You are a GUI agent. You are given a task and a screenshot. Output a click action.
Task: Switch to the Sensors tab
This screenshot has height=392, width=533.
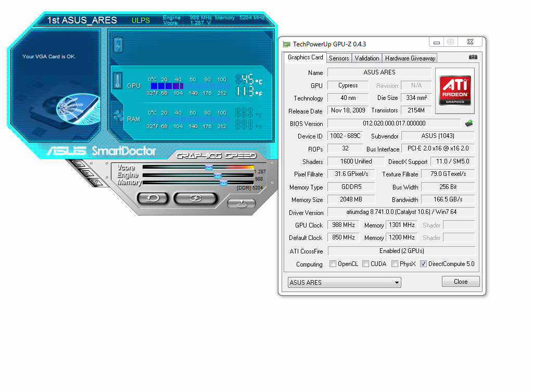tap(339, 58)
